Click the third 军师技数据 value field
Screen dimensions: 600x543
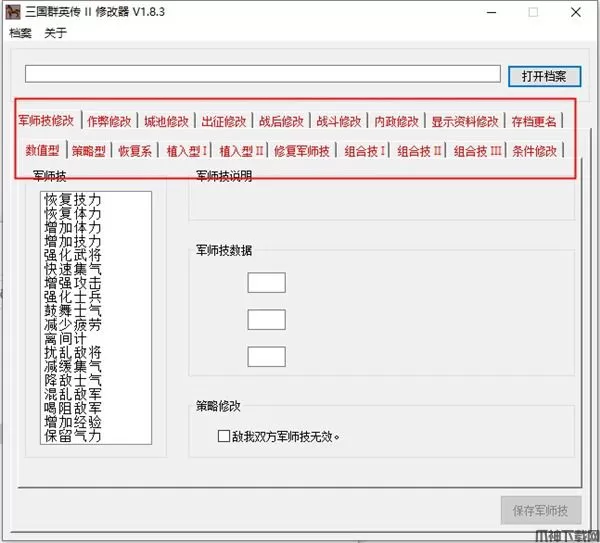click(266, 356)
